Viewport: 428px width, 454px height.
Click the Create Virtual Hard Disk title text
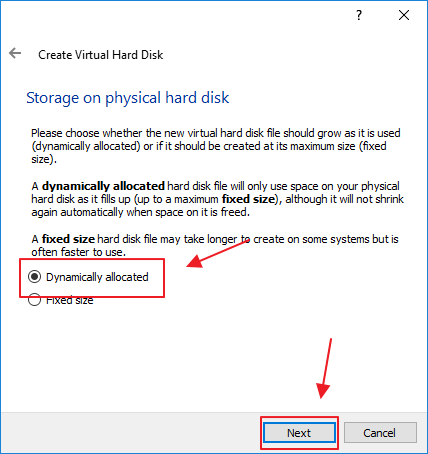[101, 55]
